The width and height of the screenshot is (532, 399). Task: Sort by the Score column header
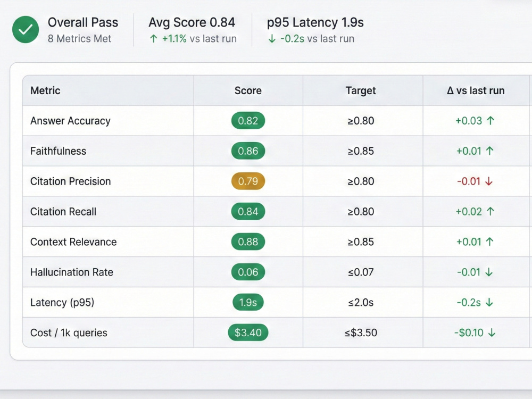(248, 90)
